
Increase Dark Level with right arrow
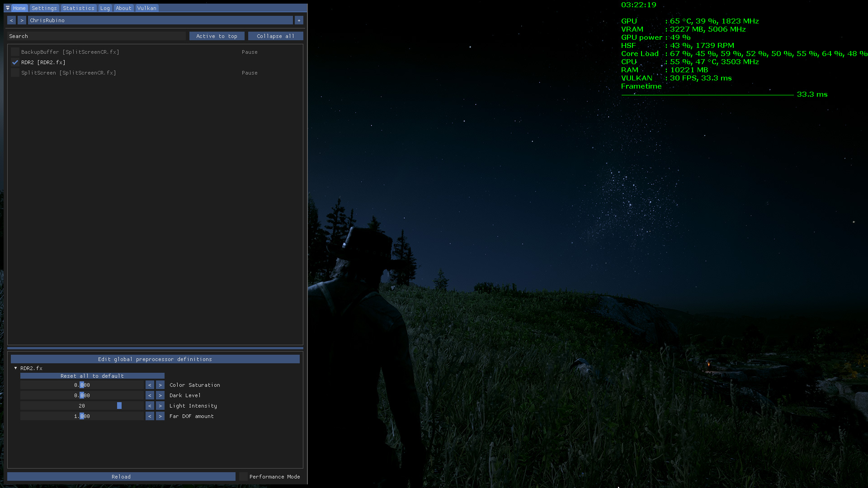[x=160, y=395]
